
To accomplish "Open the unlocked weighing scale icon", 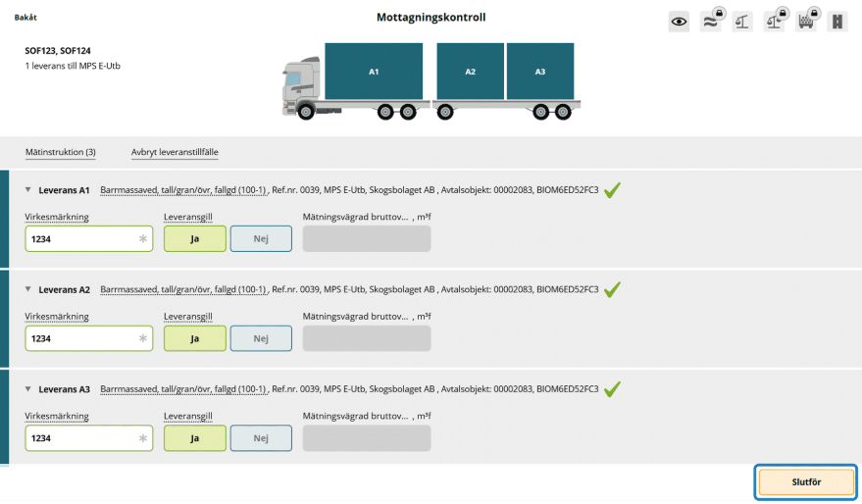I will 742,22.
